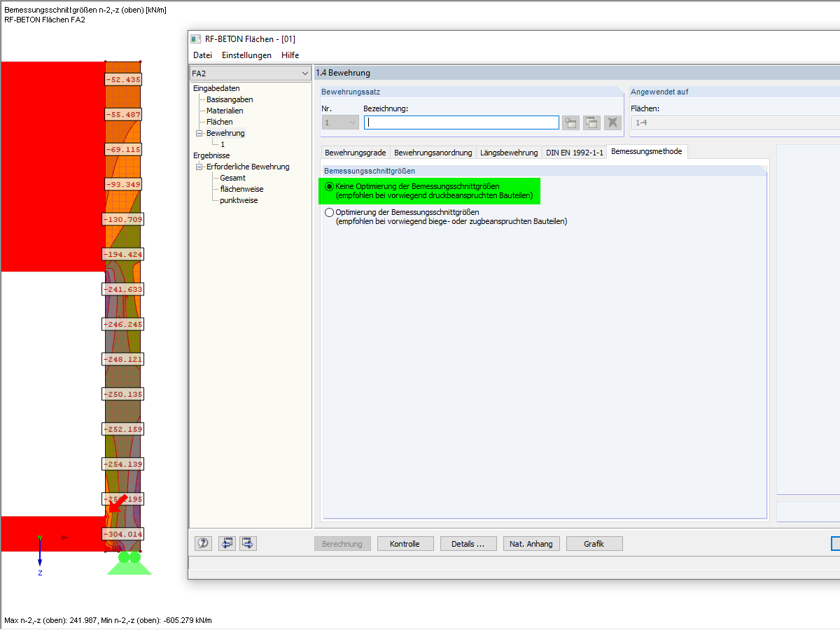Create new Bewehrungssatz icon
This screenshot has width=840, height=630.
coord(570,122)
